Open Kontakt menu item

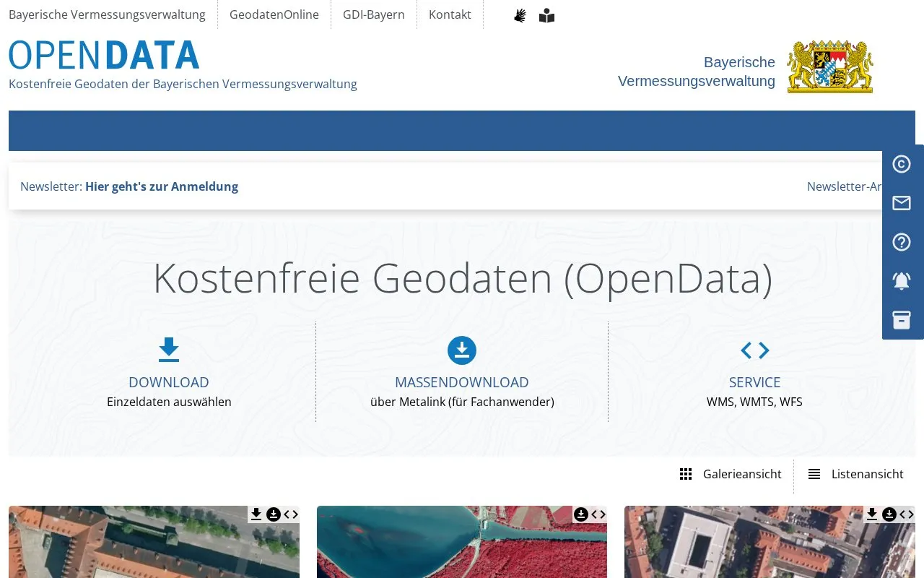450,14
